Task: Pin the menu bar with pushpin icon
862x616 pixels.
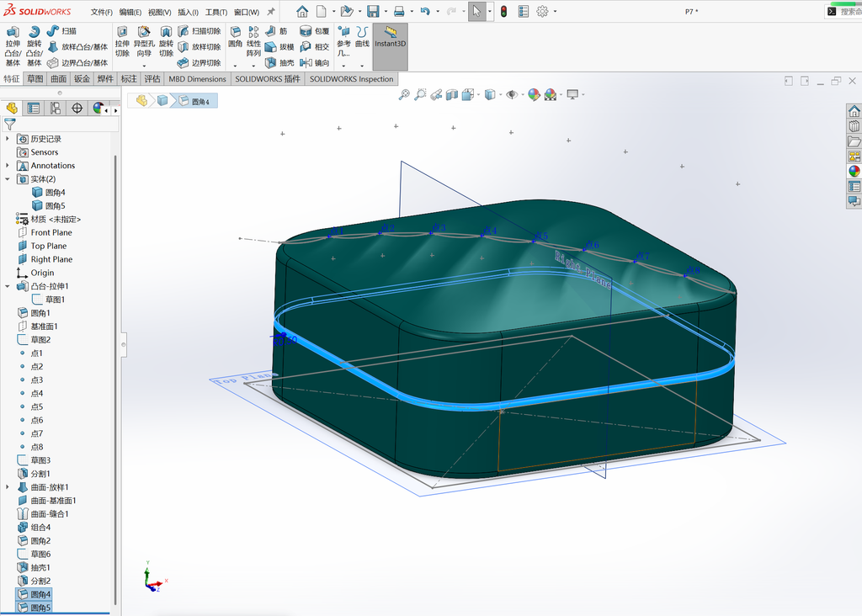Action: coord(271,12)
